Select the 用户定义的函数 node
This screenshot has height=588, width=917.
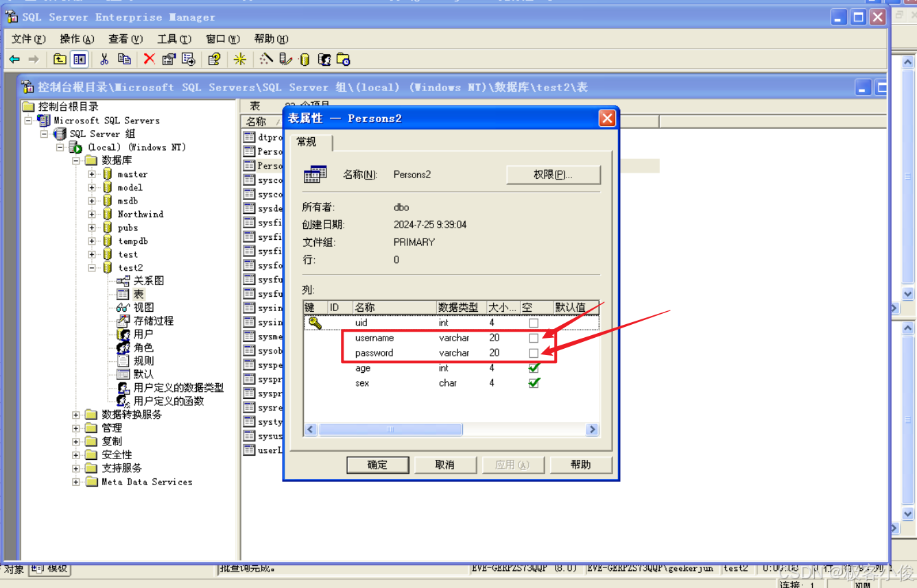pyautogui.click(x=169, y=401)
